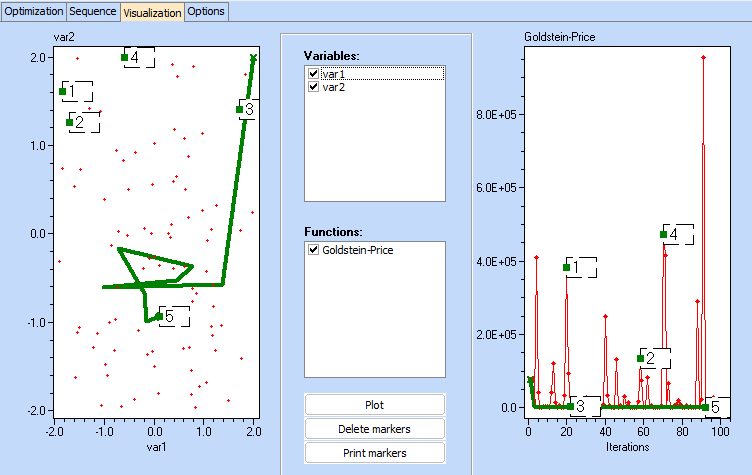
Task: Click Print markers button
Action: click(x=374, y=452)
